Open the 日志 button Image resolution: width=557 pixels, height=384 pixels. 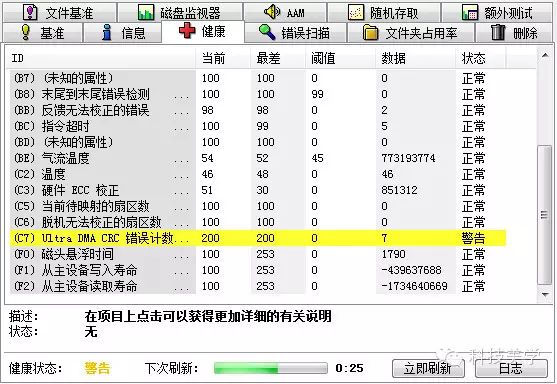[511, 368]
